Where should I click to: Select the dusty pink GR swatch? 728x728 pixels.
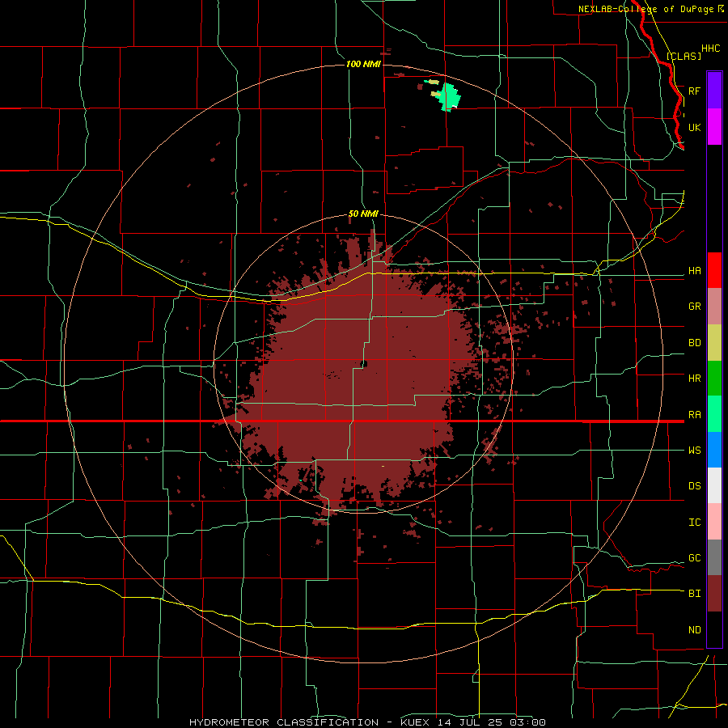click(714, 306)
